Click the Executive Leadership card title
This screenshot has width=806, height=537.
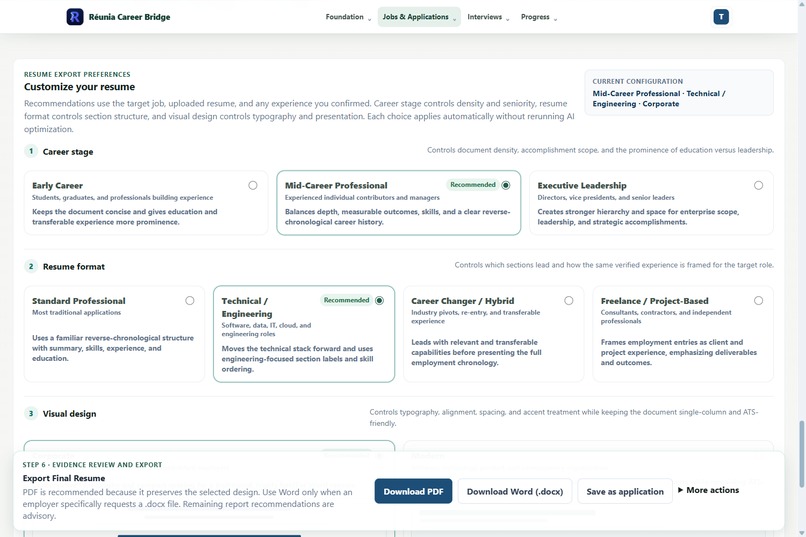coord(582,186)
